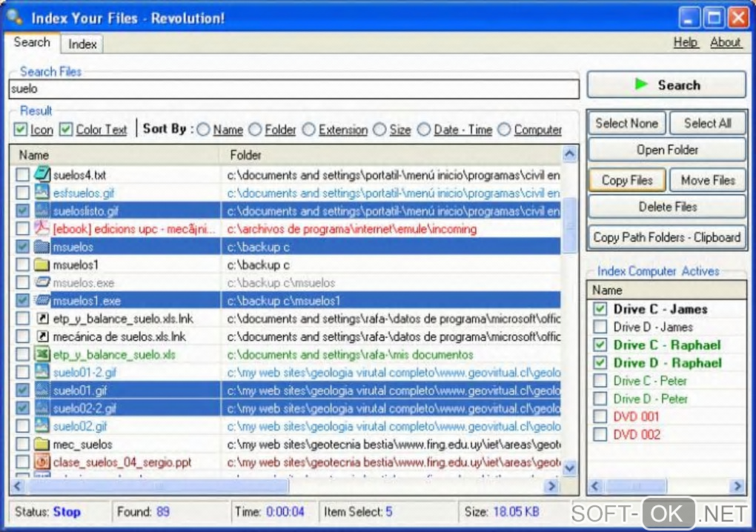
Task: Switch to the Index tab
Action: tap(82, 44)
